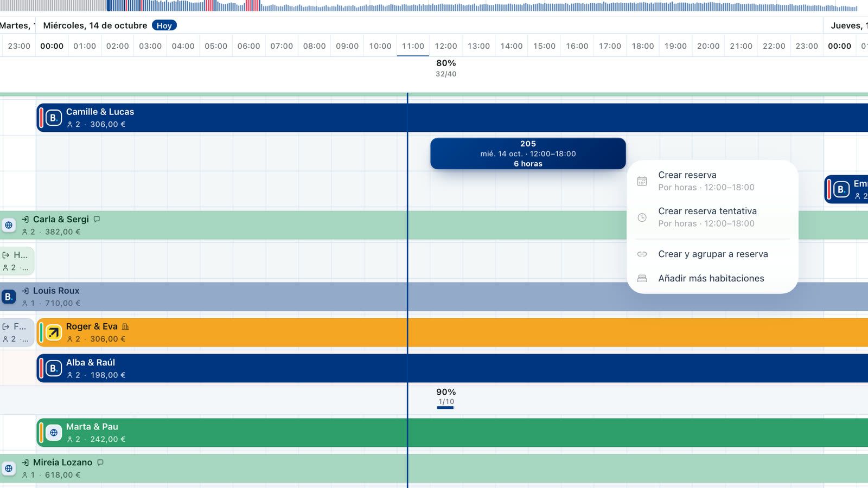Click the globe icon on Marta & Pau
Viewport: 868px width, 488px height.
point(54,433)
